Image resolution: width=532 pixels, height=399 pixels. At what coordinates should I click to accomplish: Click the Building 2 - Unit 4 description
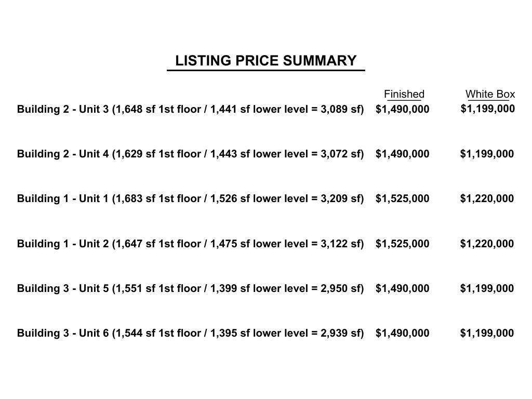190,154
